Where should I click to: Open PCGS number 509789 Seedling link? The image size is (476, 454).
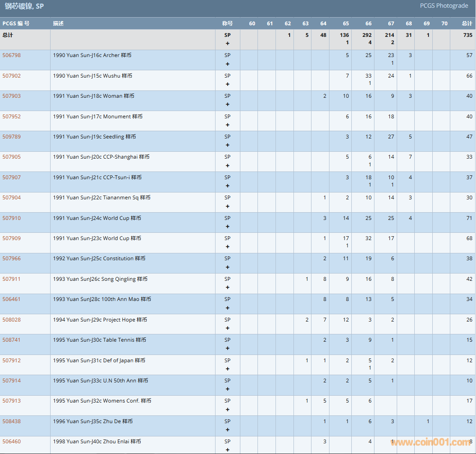[x=12, y=137]
